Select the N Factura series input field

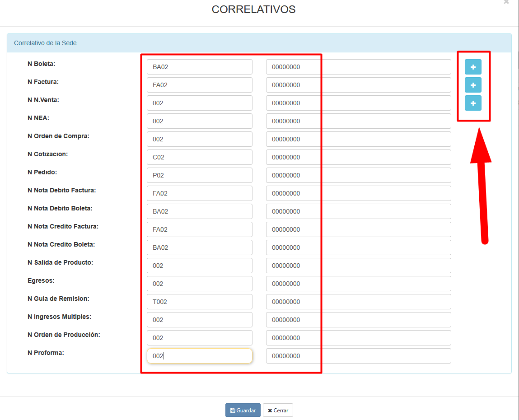coord(199,85)
